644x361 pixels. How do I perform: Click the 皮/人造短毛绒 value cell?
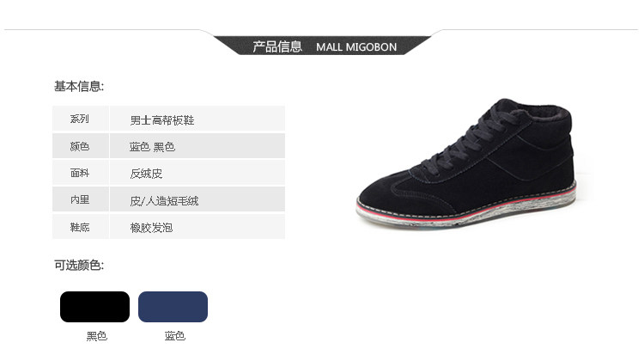click(197, 199)
